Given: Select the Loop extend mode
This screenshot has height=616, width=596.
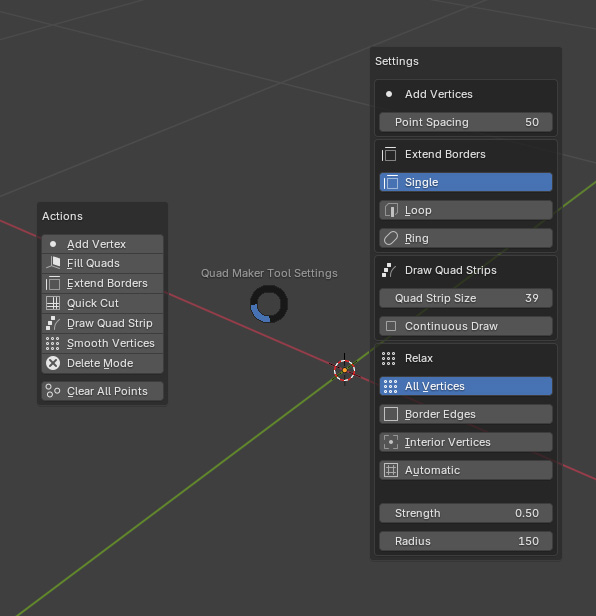Looking at the screenshot, I should tap(466, 210).
